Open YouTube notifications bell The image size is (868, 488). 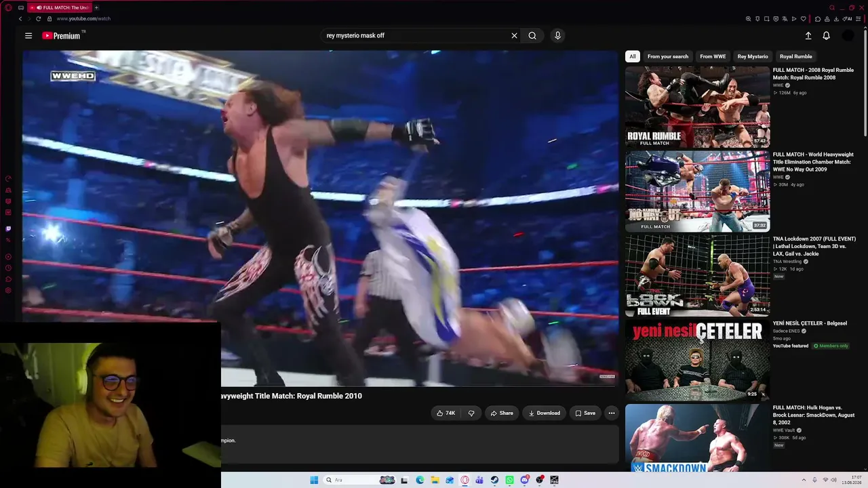(x=826, y=36)
